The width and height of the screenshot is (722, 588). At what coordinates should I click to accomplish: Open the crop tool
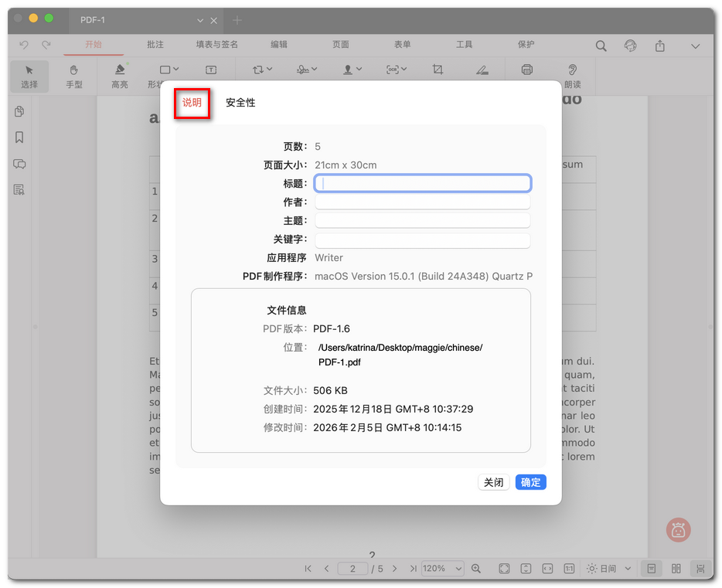pyautogui.click(x=438, y=69)
